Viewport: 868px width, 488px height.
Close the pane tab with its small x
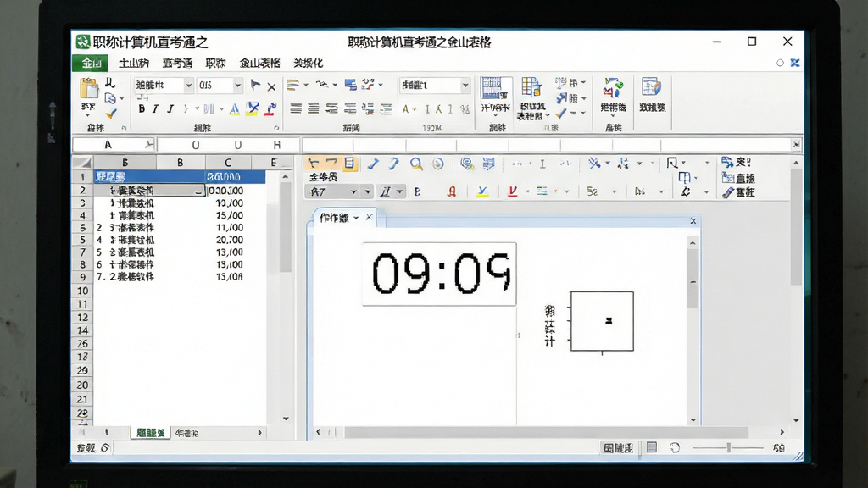(x=369, y=218)
